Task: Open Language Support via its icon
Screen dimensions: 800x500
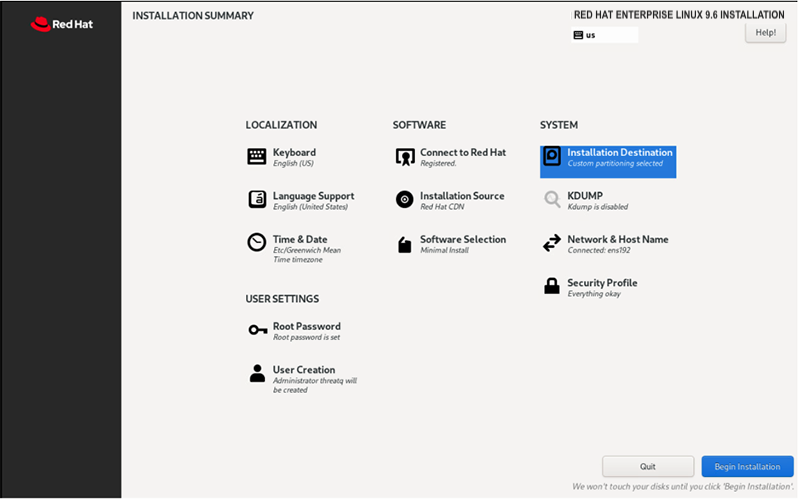Action: (257, 199)
